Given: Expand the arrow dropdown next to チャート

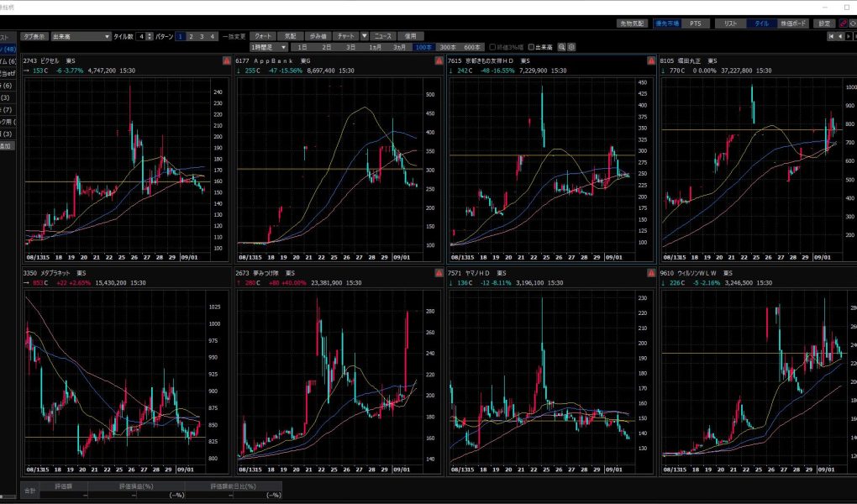Looking at the screenshot, I should (x=364, y=37).
